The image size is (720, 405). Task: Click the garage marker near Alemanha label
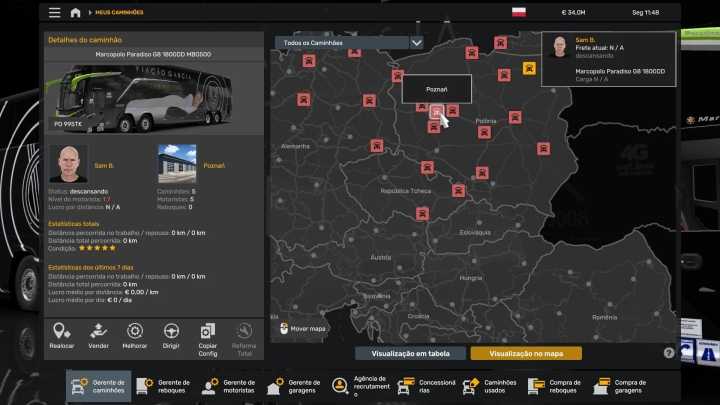pyautogui.click(x=377, y=146)
